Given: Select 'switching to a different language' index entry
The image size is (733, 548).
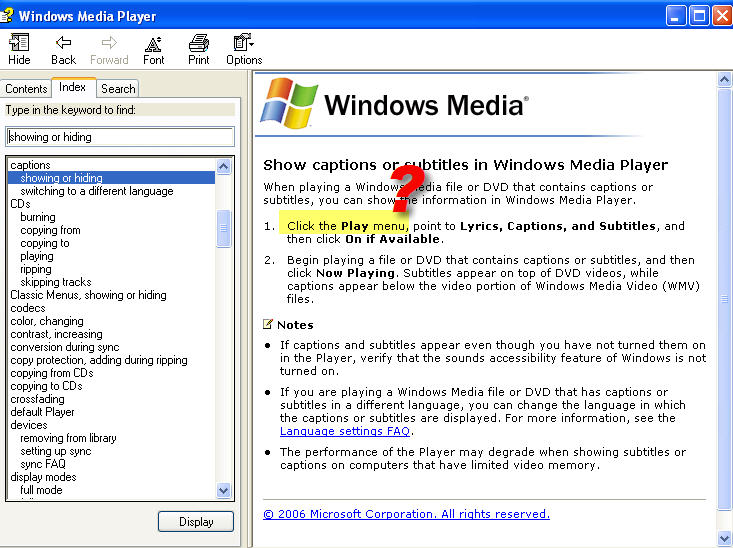Looking at the screenshot, I should point(96,191).
